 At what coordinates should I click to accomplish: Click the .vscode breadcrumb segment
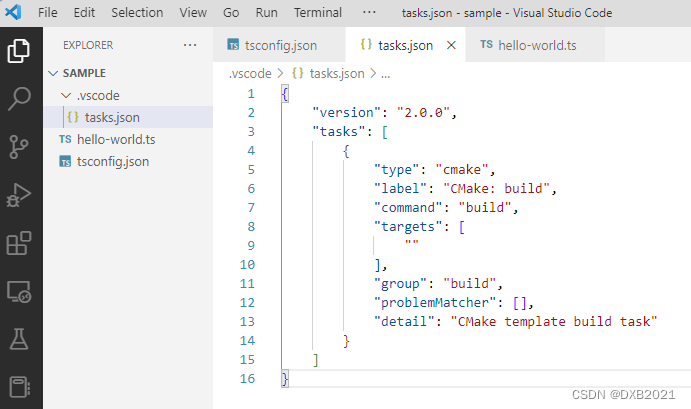(250, 73)
